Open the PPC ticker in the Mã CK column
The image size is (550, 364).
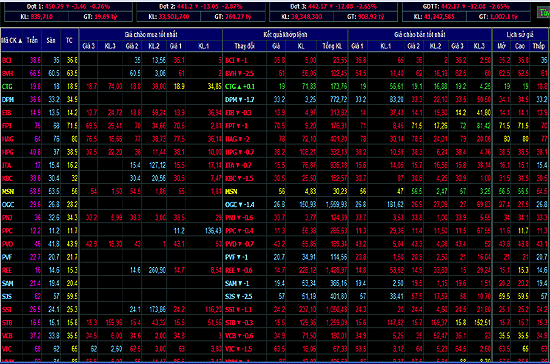[7, 231]
